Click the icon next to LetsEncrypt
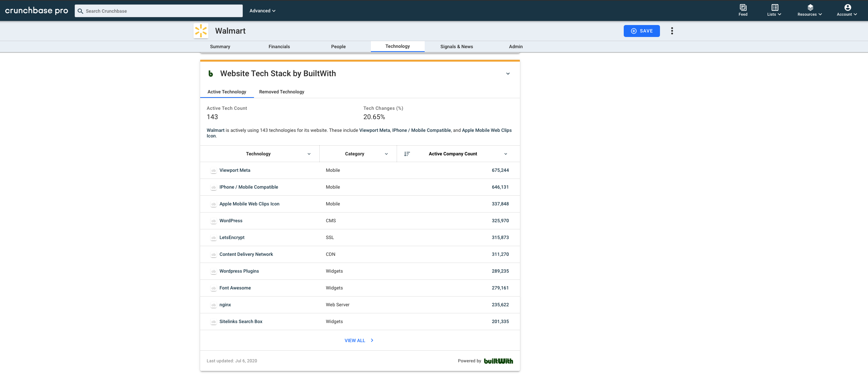868x375 pixels. tap(214, 238)
